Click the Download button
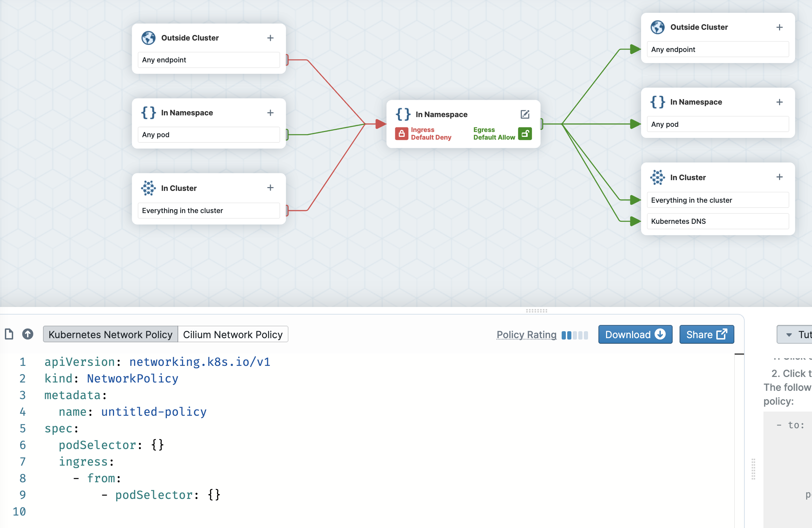Viewport: 812px width, 528px height. click(635, 334)
